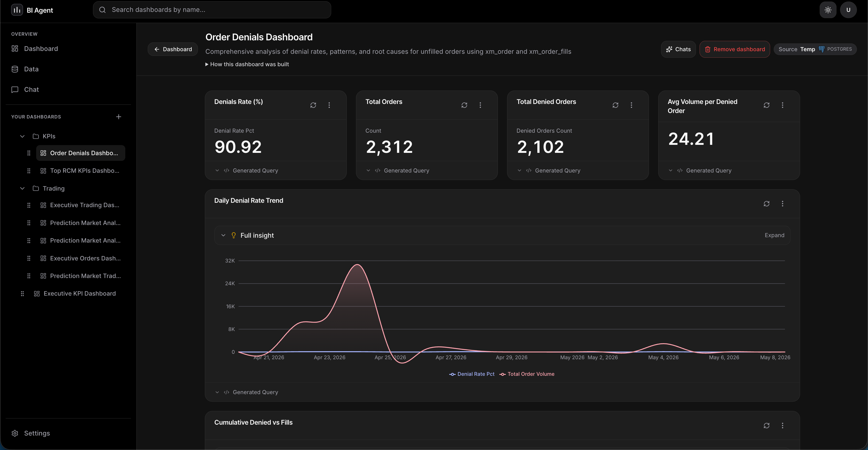Screen dimensions: 868x450
Task: Grab drag handle for Executive Orders Dashboard
Action: click(29, 258)
